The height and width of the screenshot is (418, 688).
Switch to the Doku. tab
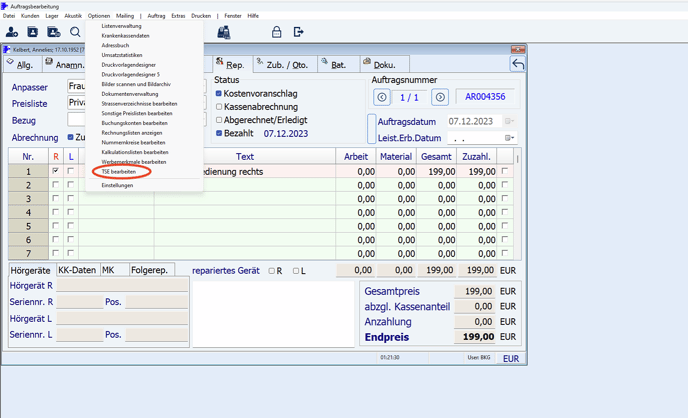383,64
